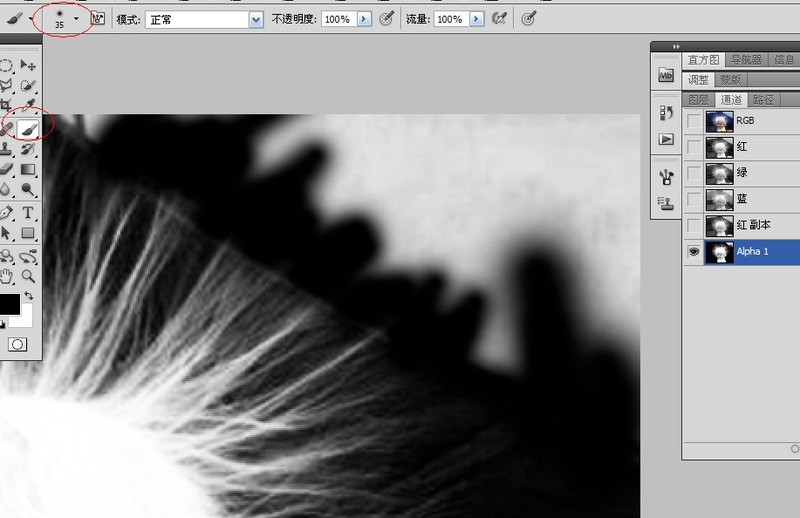The width and height of the screenshot is (800, 518).
Task: Select the Rectangle shape tool
Action: (x=28, y=233)
